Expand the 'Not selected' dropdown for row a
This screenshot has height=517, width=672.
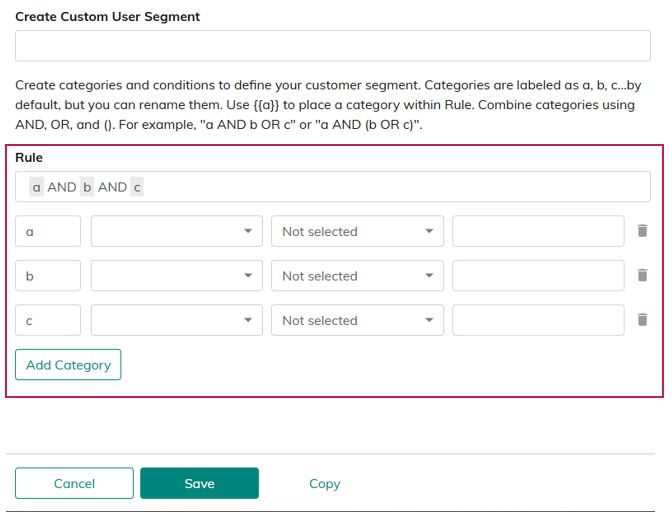357,231
